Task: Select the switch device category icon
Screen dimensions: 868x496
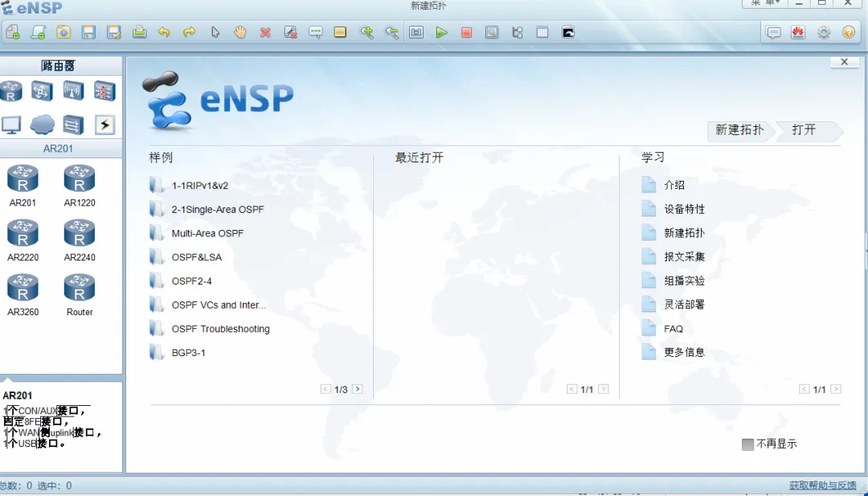Action: point(42,91)
